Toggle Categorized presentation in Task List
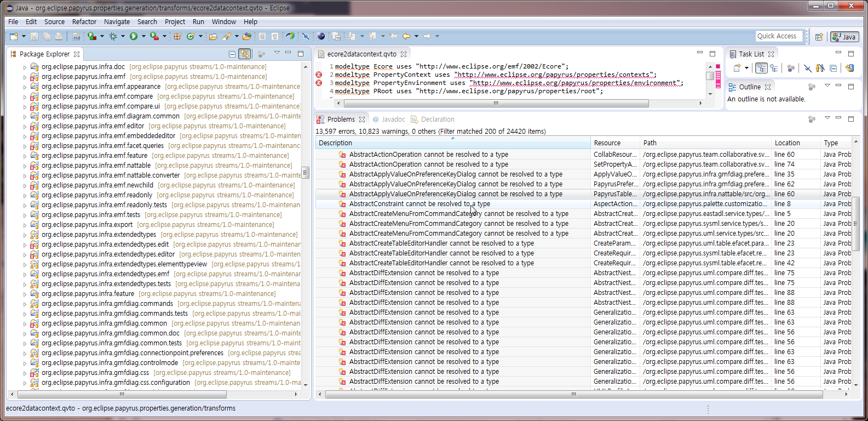868x421 pixels. 761,68
